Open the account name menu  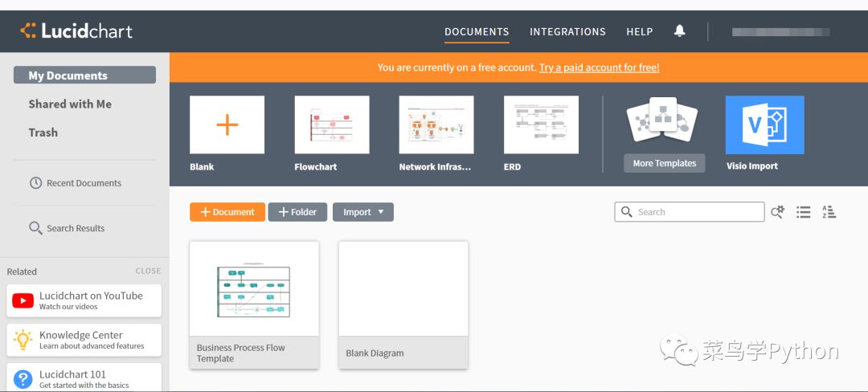[780, 32]
